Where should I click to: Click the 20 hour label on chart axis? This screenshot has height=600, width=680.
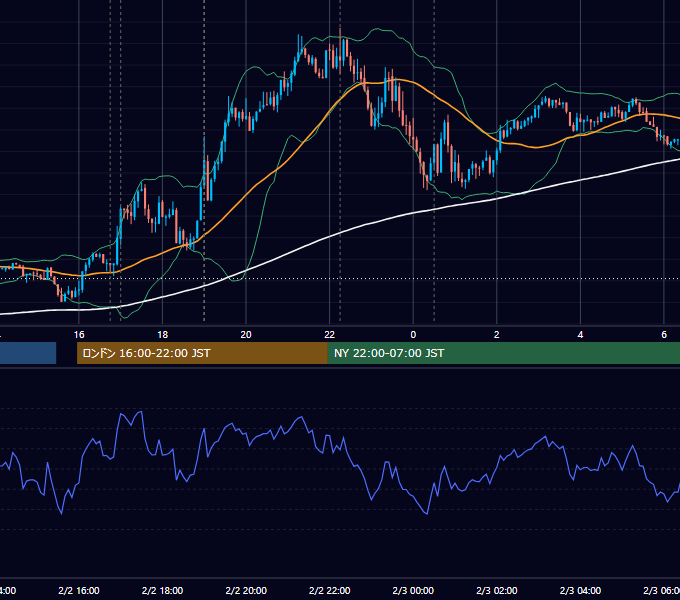(246, 335)
